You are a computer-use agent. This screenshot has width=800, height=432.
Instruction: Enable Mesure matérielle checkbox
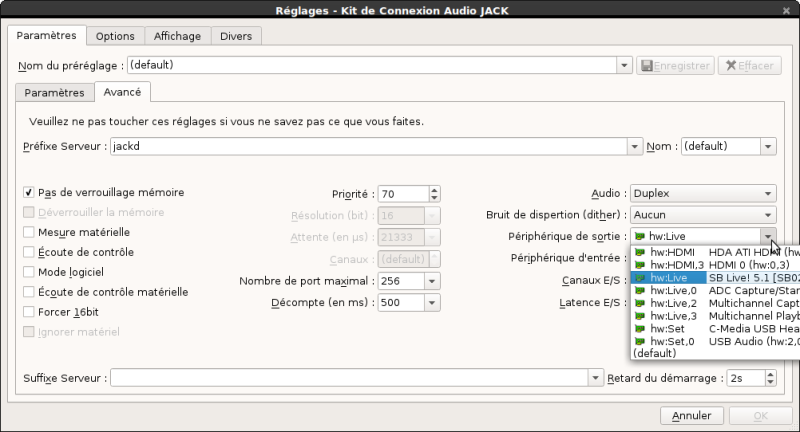coord(29,232)
